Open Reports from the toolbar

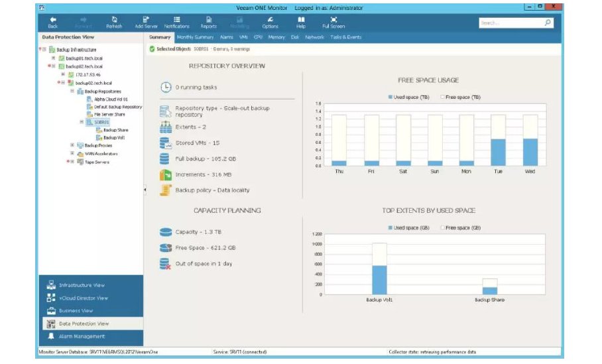click(208, 23)
